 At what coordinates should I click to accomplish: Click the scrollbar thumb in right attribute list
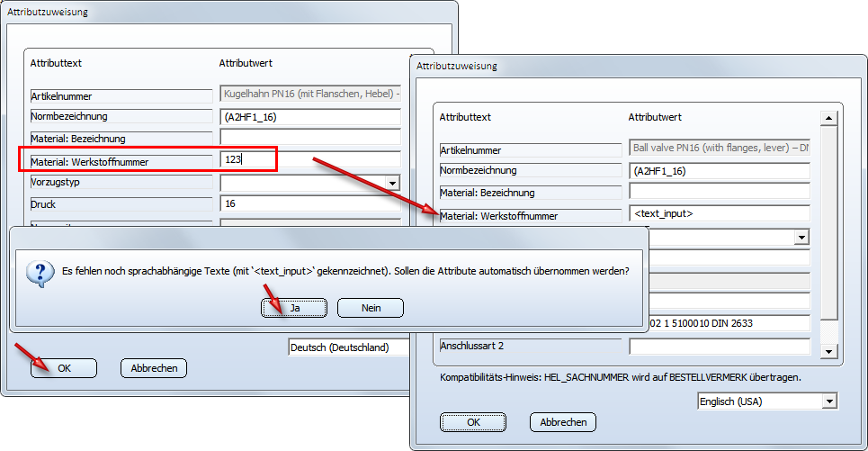[x=828, y=222]
